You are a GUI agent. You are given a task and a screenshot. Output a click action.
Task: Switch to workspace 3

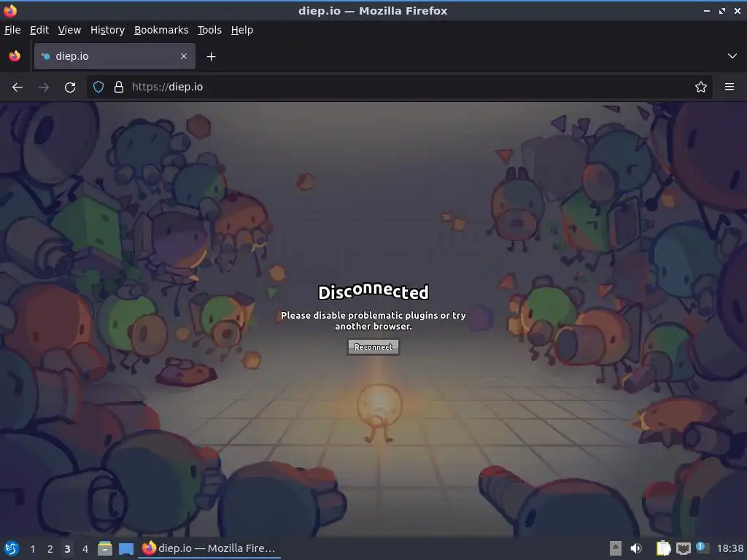coord(67,549)
